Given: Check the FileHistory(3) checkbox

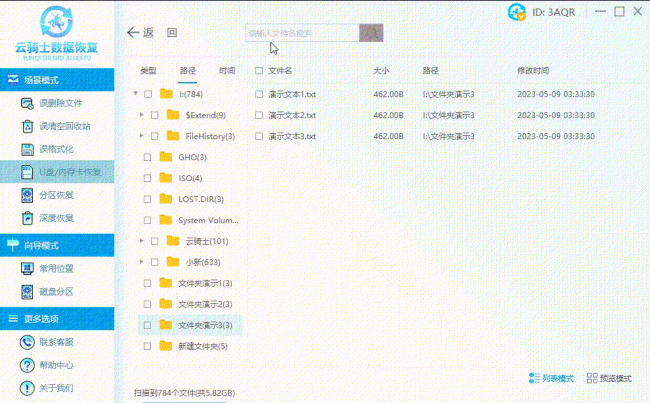Looking at the screenshot, I should coord(155,136).
